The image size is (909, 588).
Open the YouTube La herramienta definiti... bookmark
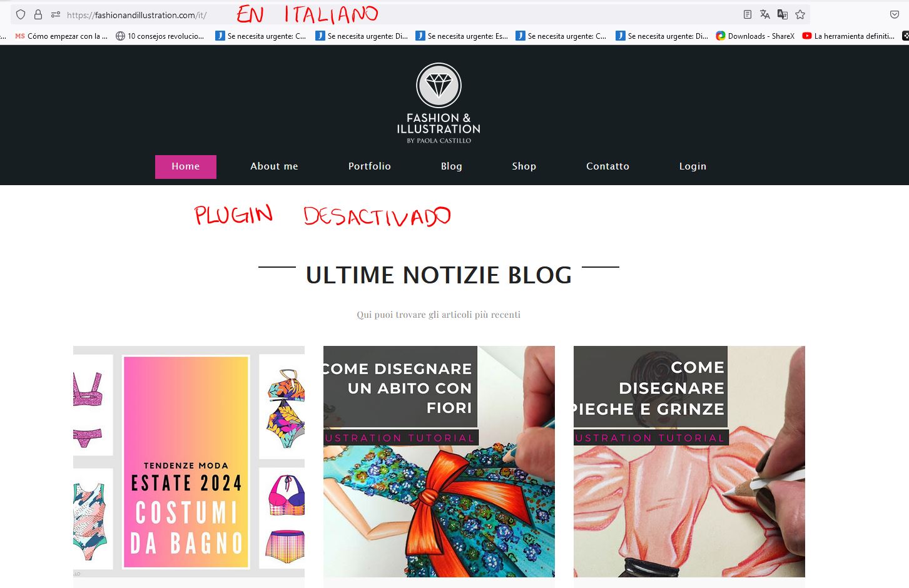(848, 36)
